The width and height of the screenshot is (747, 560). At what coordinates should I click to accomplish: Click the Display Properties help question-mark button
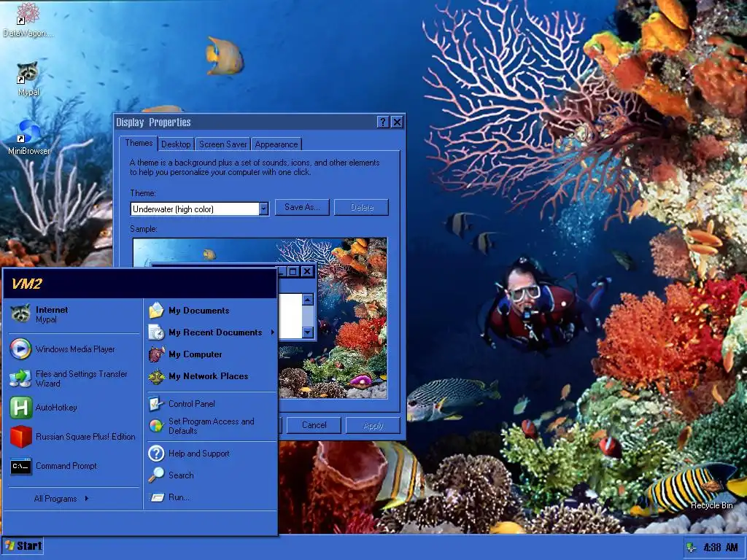click(383, 122)
